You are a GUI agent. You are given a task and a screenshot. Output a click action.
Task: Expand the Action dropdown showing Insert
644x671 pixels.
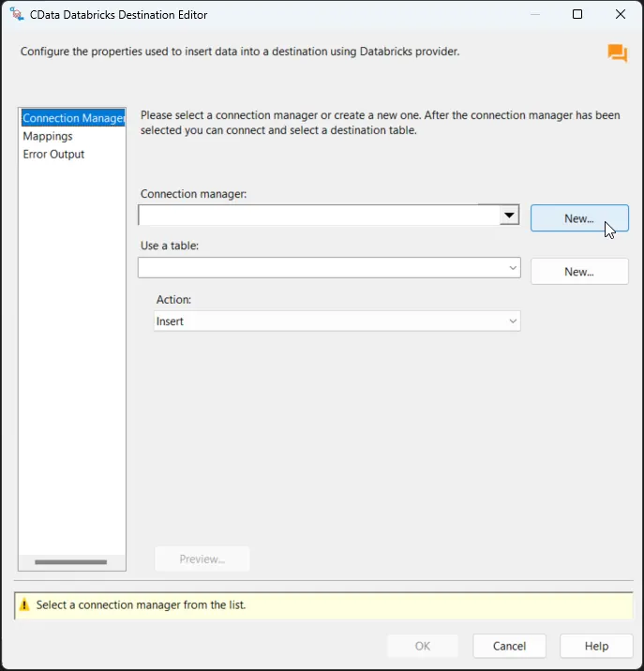pos(513,321)
